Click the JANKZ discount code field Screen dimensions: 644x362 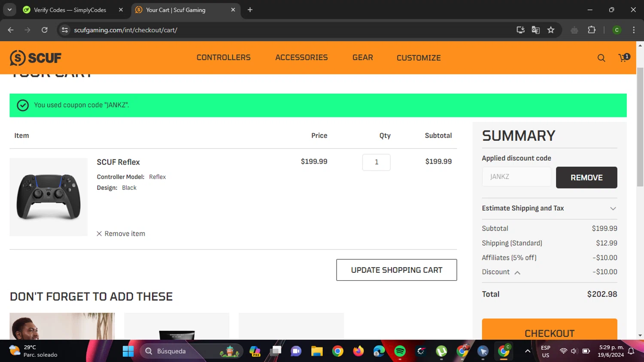[516, 176]
